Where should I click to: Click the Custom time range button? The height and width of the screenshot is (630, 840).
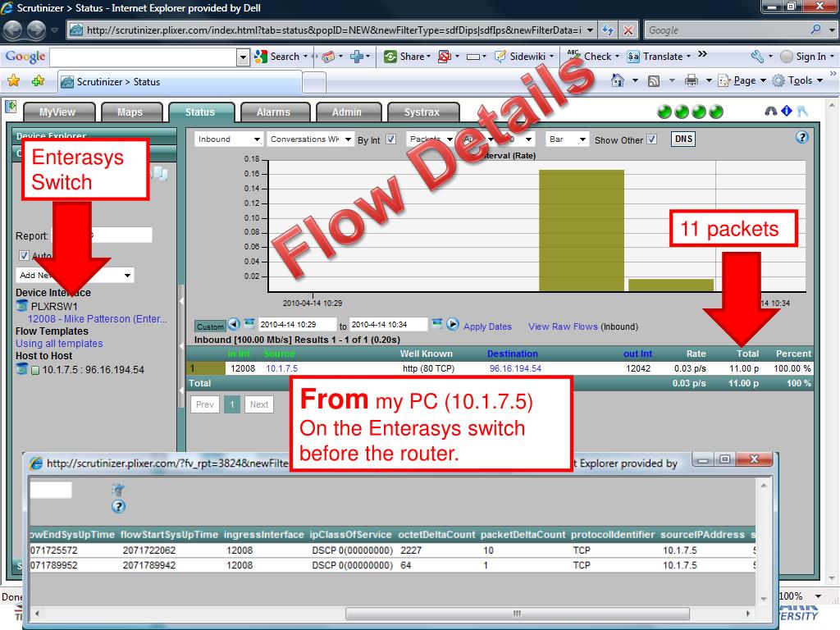click(x=210, y=326)
